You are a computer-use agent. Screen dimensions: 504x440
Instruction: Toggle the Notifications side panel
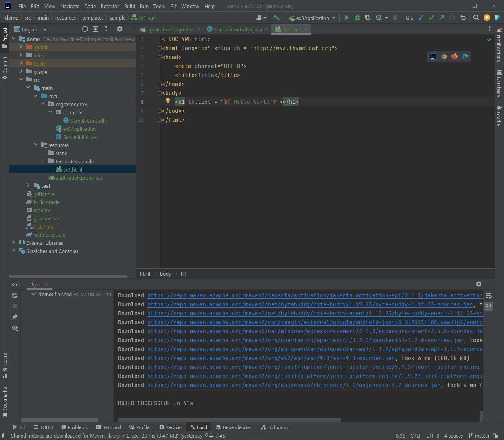tap(499, 45)
